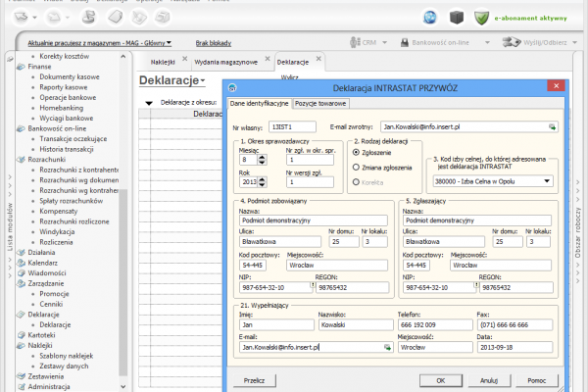
Task: Click the Kalendarz module icon in sidebar
Action: coord(22,263)
